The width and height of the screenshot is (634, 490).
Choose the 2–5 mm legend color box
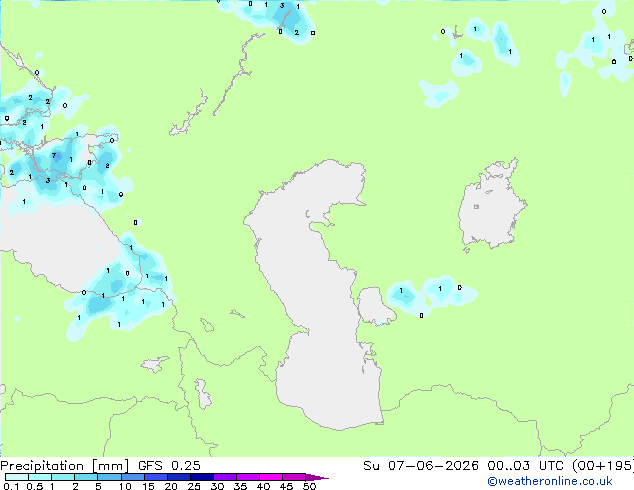[x=86, y=477]
